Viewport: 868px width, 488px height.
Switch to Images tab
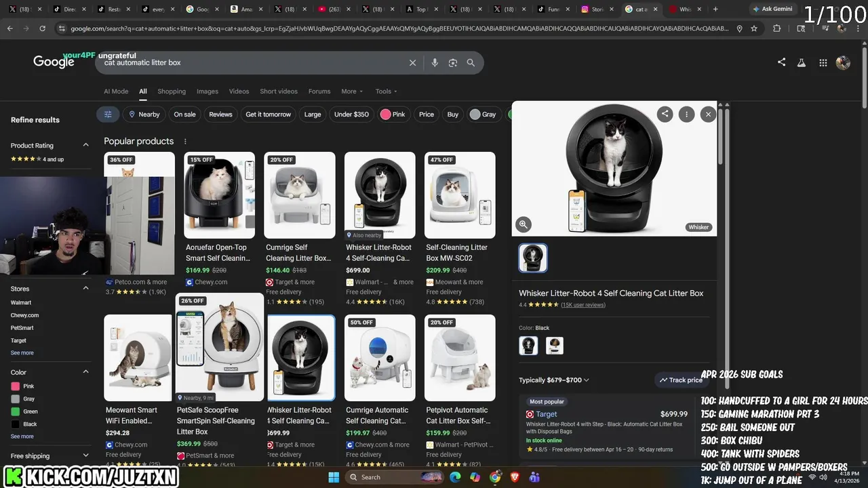(208, 91)
